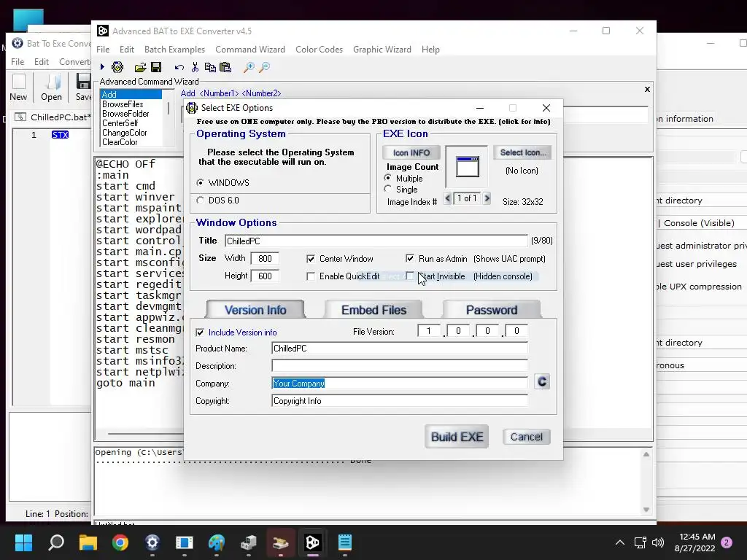Click the EXE icon preview thumbnail
This screenshot has height=560, width=747.
pos(467,167)
